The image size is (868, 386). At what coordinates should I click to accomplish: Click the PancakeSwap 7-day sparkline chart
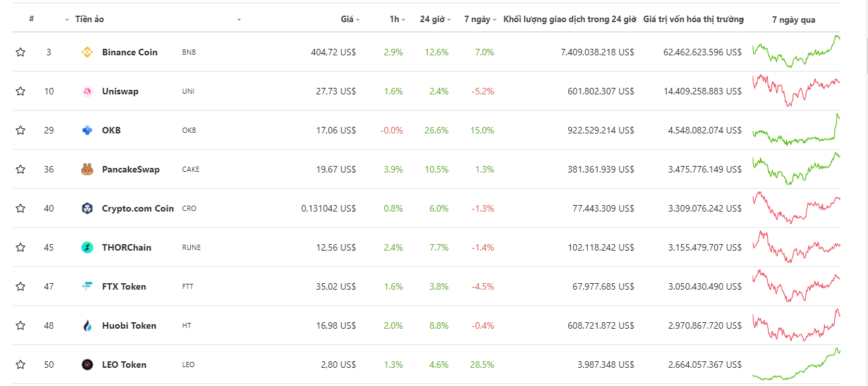coord(796,169)
